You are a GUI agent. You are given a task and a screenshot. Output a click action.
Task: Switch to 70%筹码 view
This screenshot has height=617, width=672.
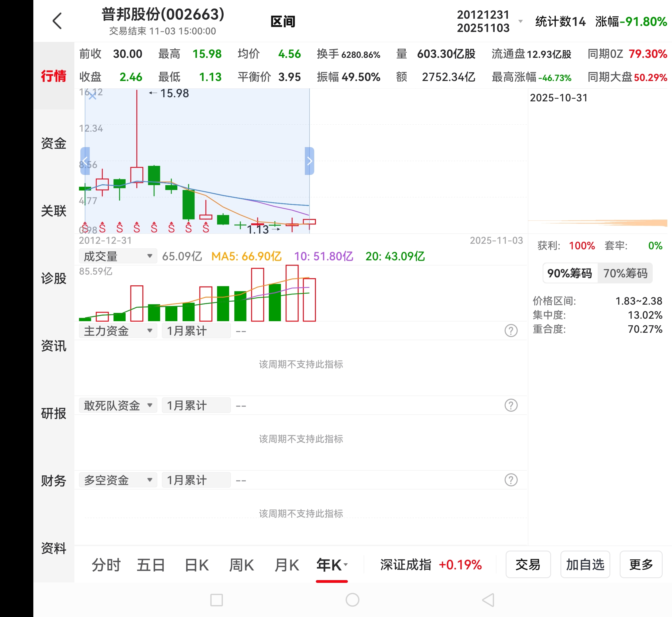625,273
